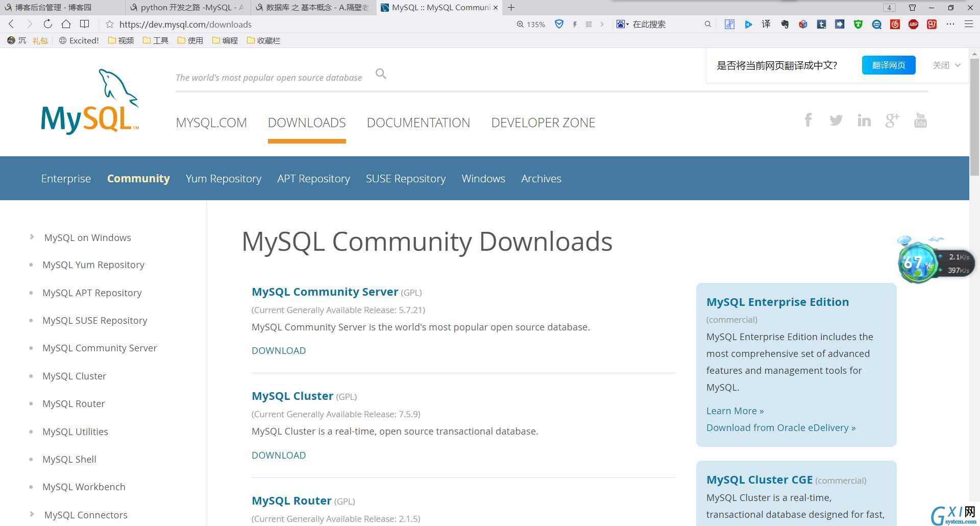Open MySQL Workbench in the sidebar

[x=84, y=487]
